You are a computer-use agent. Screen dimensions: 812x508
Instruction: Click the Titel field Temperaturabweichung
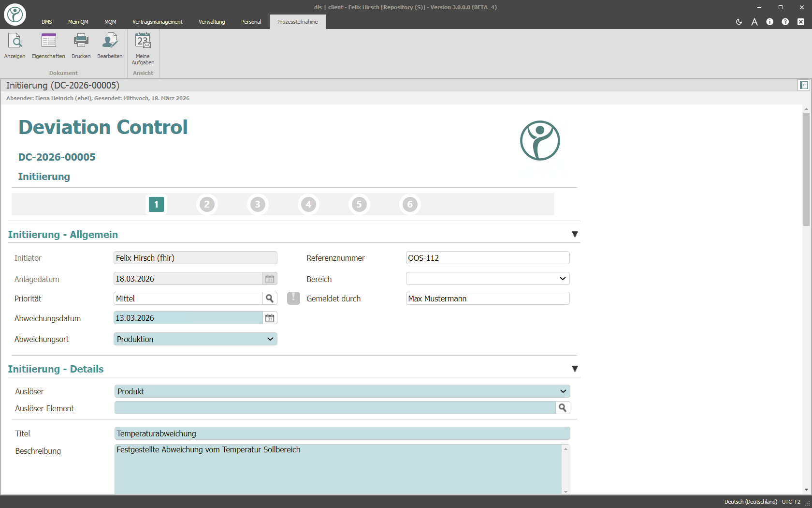point(342,433)
